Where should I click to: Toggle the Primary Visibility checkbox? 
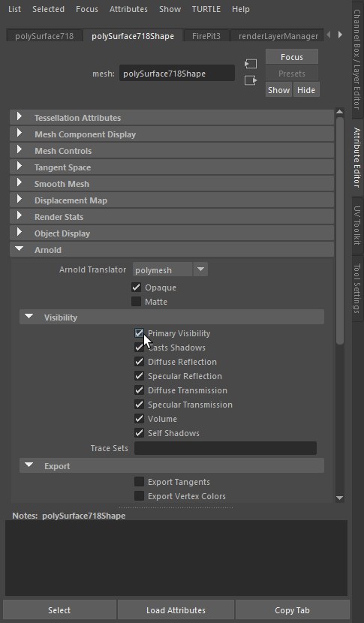point(139,333)
